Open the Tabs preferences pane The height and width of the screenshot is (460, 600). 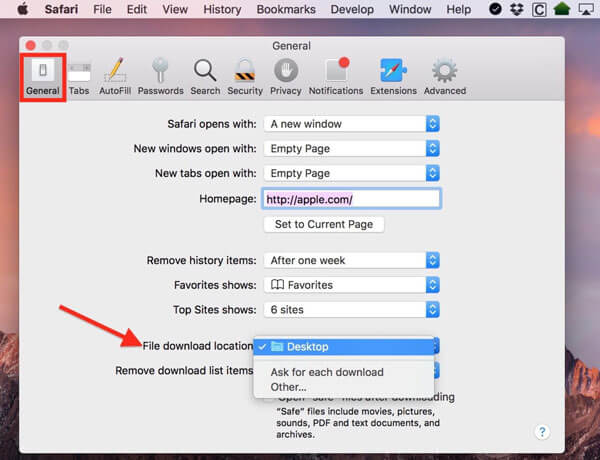point(79,78)
